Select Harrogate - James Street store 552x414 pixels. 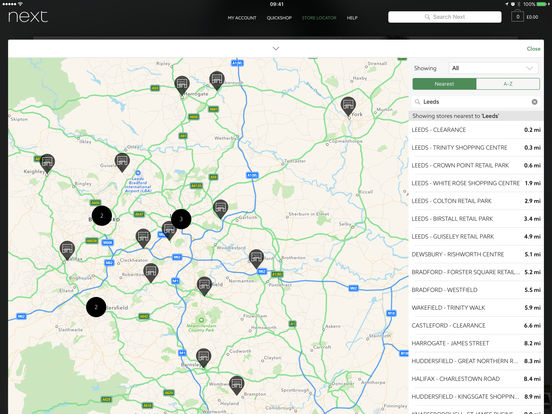[476, 343]
